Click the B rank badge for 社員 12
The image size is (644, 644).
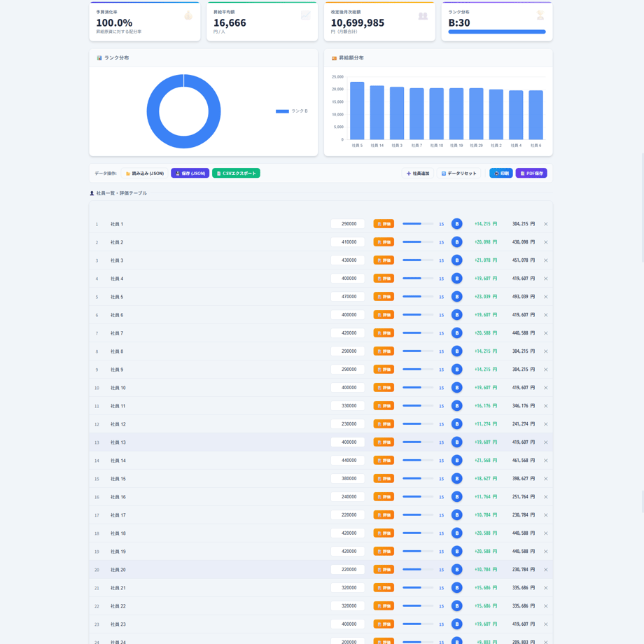(x=456, y=424)
